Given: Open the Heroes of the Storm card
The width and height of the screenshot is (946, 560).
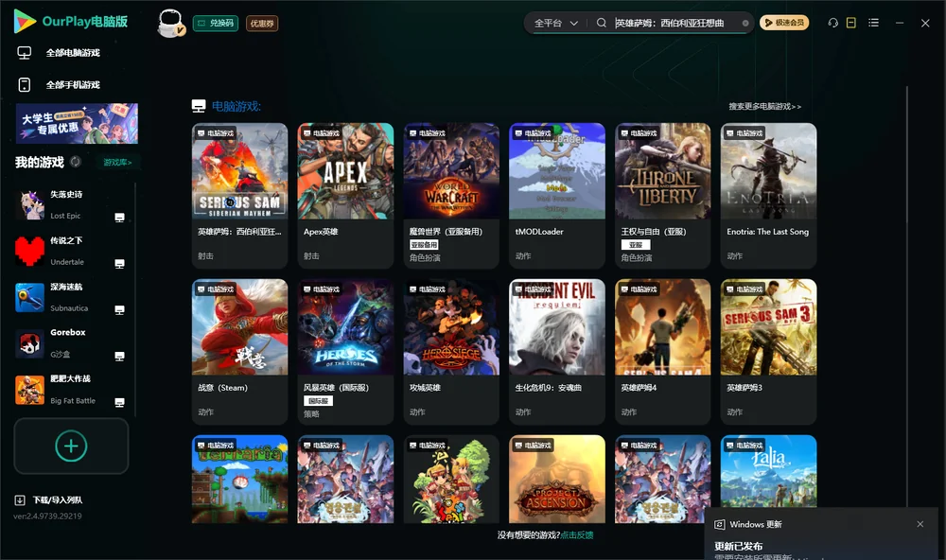Looking at the screenshot, I should pyautogui.click(x=345, y=352).
